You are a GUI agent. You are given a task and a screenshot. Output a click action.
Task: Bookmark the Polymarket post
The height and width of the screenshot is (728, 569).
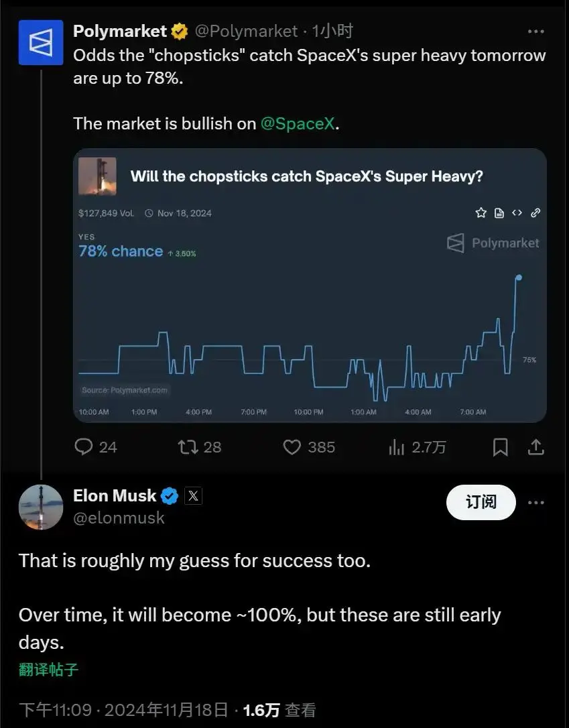pyautogui.click(x=500, y=447)
